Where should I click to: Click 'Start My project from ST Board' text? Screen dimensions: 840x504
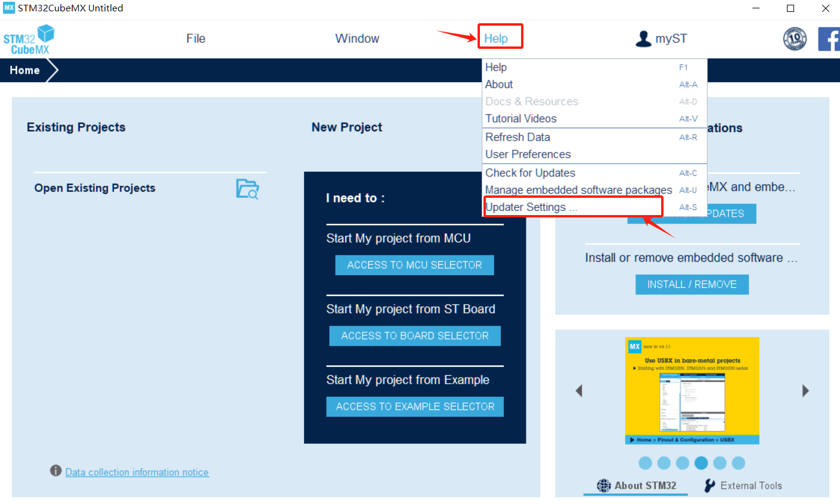(411, 309)
